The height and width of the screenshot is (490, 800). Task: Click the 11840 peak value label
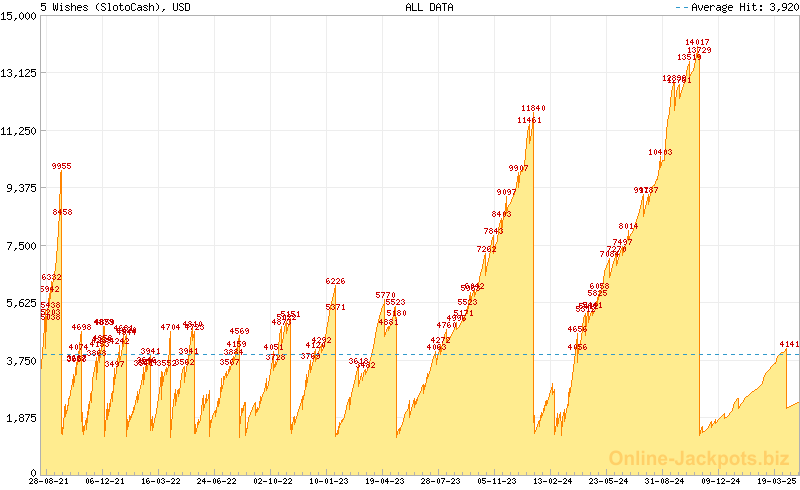pos(533,108)
